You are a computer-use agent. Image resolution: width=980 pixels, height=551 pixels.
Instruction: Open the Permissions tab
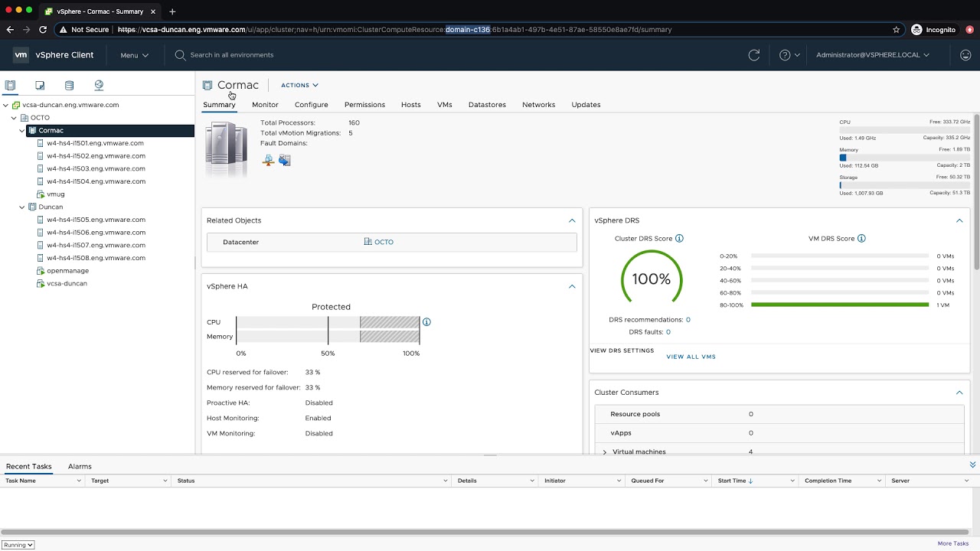coord(364,105)
